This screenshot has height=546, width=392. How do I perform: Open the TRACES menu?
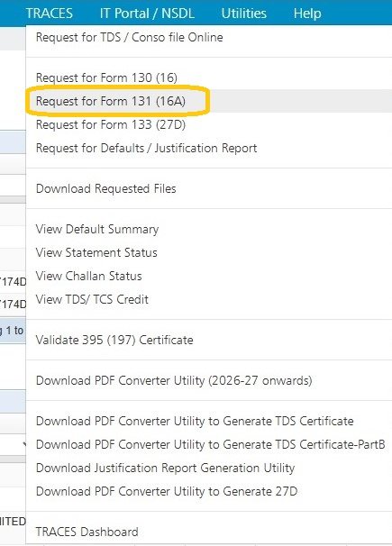point(49,14)
